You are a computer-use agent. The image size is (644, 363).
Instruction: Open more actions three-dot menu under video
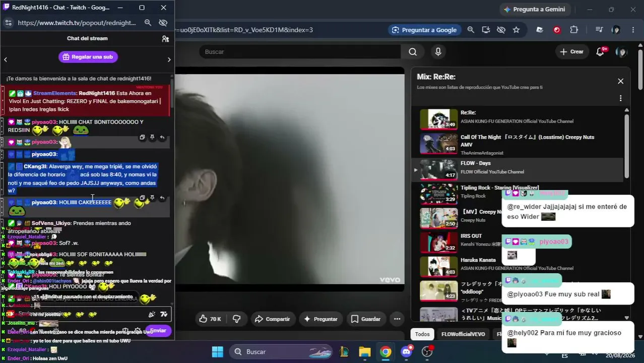click(397, 319)
